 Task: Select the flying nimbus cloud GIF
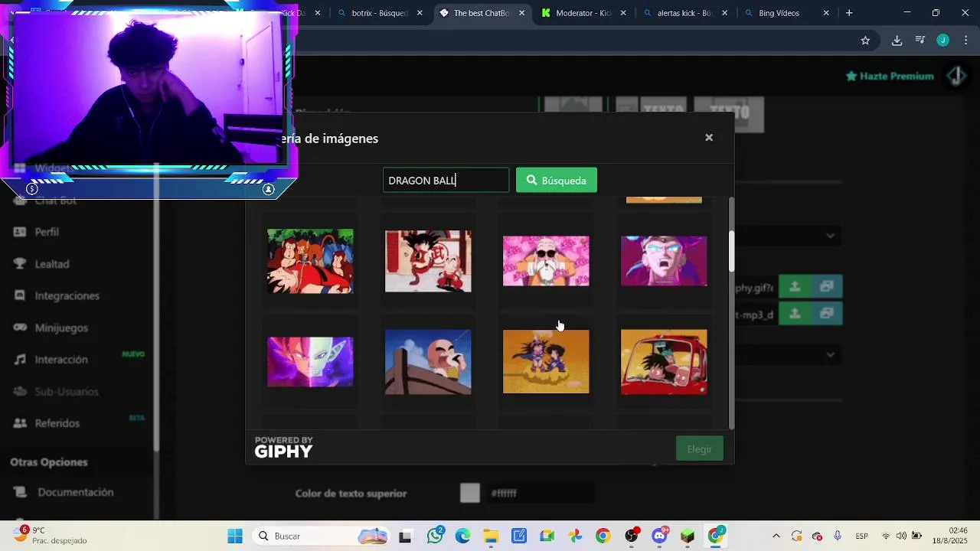(546, 362)
